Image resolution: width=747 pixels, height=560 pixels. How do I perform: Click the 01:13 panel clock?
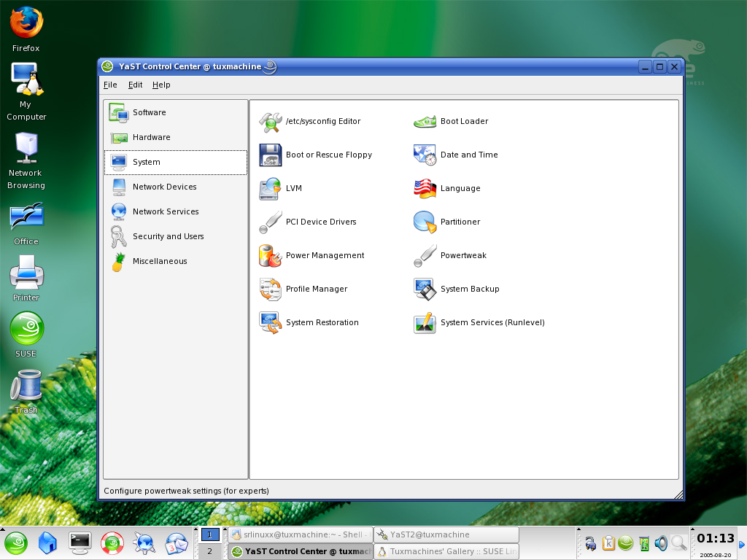(715, 539)
